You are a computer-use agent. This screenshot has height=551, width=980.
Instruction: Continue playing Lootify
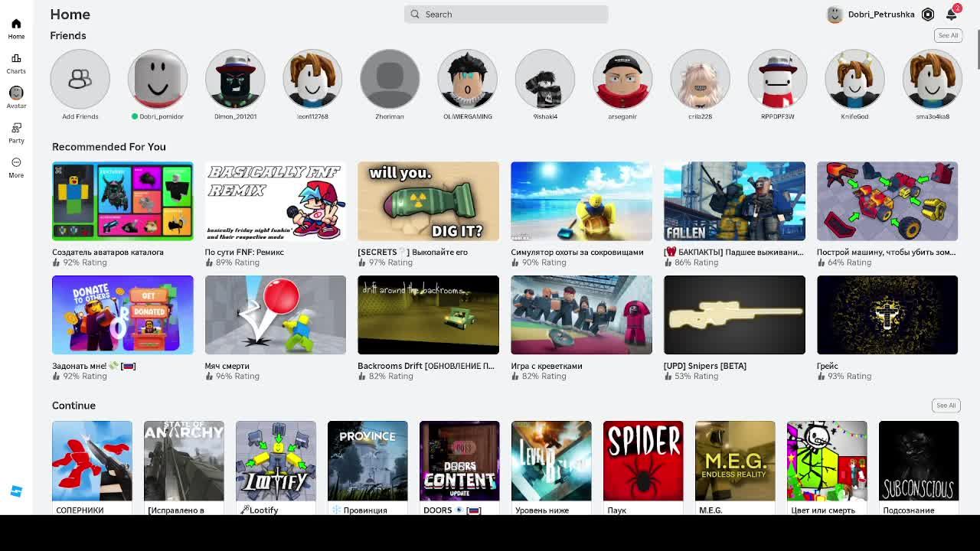coord(276,461)
